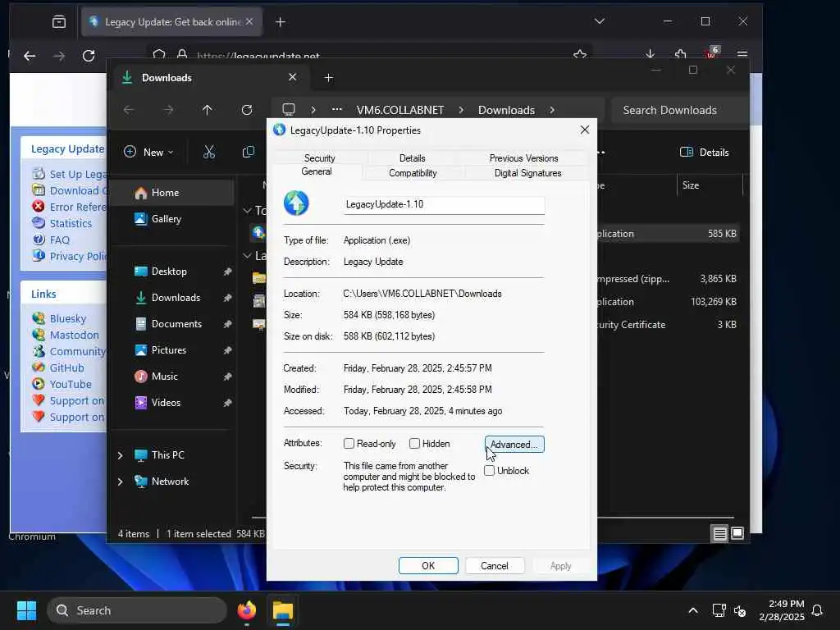
Task: Toggle the Details pane button
Action: coord(705,152)
